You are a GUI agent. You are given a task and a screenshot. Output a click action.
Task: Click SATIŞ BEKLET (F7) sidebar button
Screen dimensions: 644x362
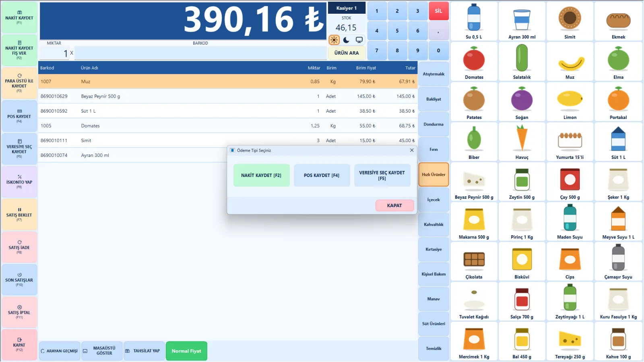[x=19, y=214]
